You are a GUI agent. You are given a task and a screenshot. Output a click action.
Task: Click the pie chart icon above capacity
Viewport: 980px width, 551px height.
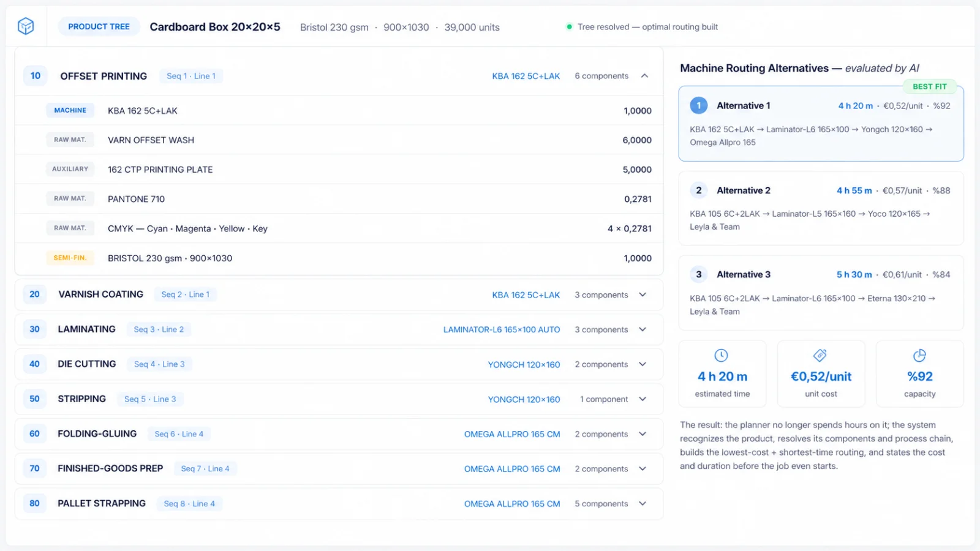pyautogui.click(x=919, y=356)
